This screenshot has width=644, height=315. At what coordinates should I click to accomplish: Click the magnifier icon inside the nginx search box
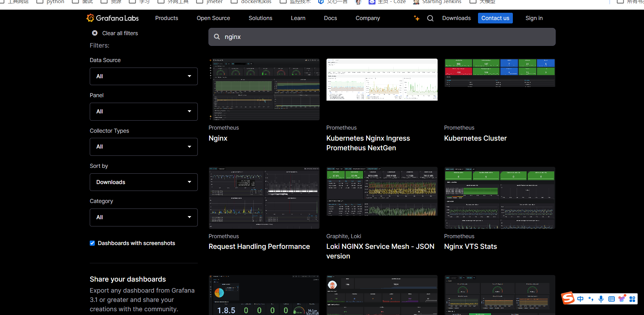pyautogui.click(x=217, y=37)
